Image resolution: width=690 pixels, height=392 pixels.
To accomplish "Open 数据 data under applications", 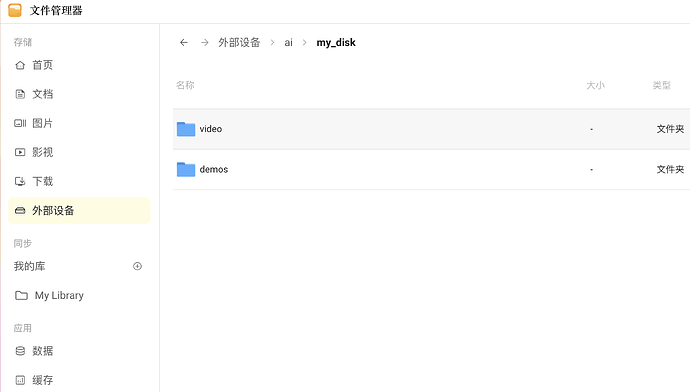I will [79, 351].
